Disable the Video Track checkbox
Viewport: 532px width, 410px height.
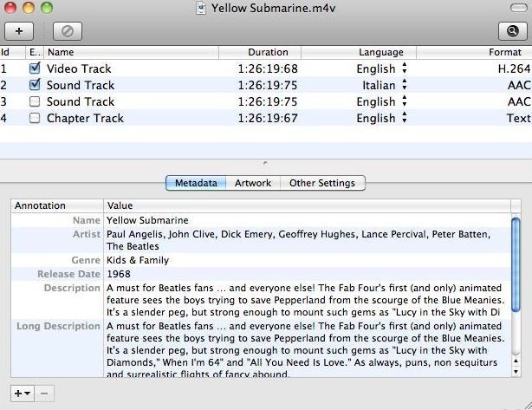[35, 68]
